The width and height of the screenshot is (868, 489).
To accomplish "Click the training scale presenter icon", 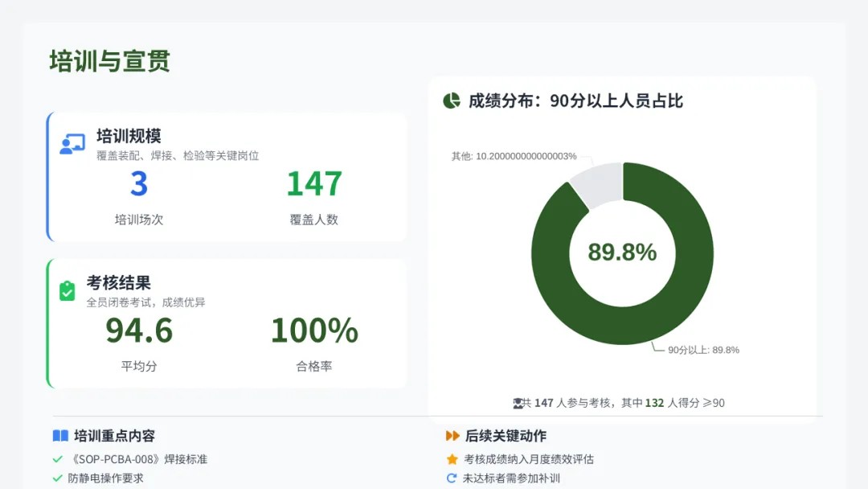I will click(x=72, y=145).
